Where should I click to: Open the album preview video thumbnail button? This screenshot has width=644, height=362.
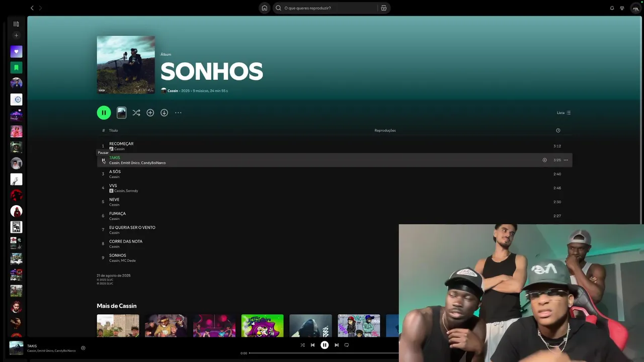(x=121, y=113)
